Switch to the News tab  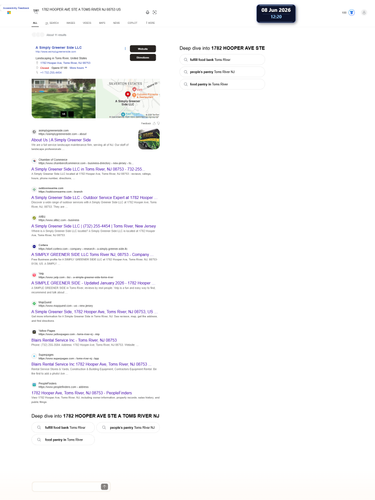[116, 23]
